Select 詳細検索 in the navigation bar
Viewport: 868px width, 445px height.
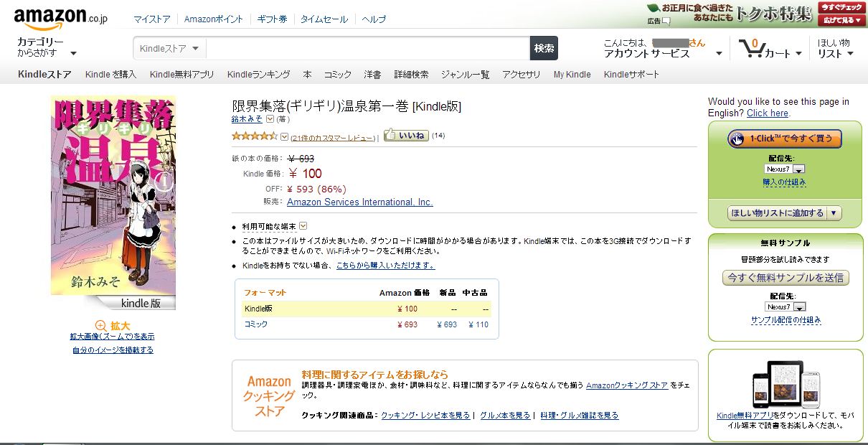(x=412, y=74)
